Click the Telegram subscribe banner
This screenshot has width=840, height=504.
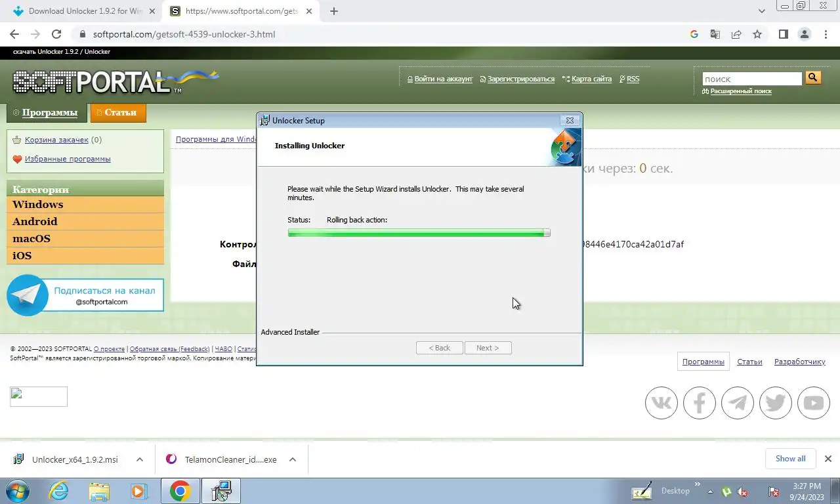coord(85,295)
